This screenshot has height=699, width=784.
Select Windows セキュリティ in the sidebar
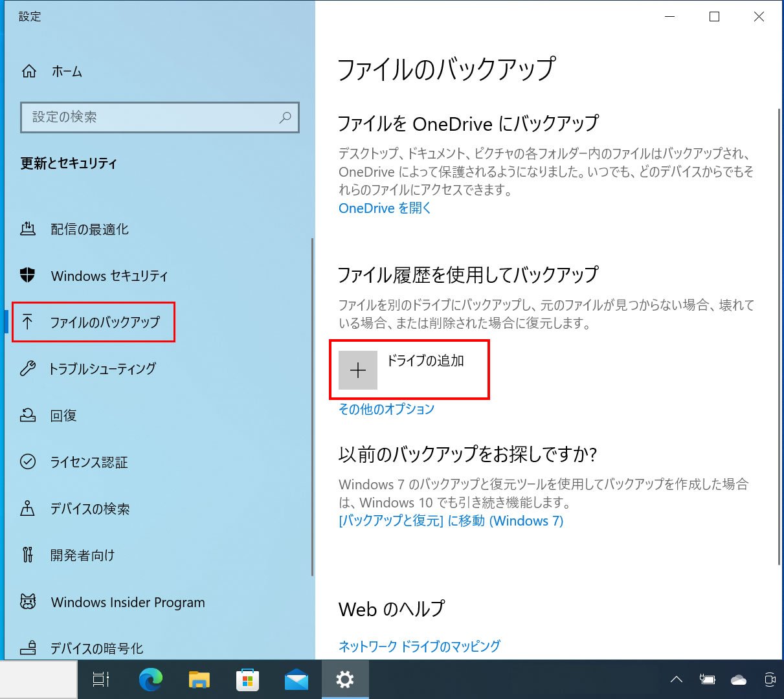point(109,276)
